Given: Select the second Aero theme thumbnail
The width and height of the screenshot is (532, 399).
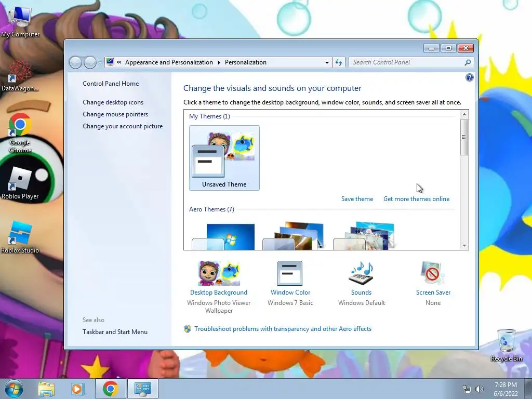Looking at the screenshot, I should point(294,236).
